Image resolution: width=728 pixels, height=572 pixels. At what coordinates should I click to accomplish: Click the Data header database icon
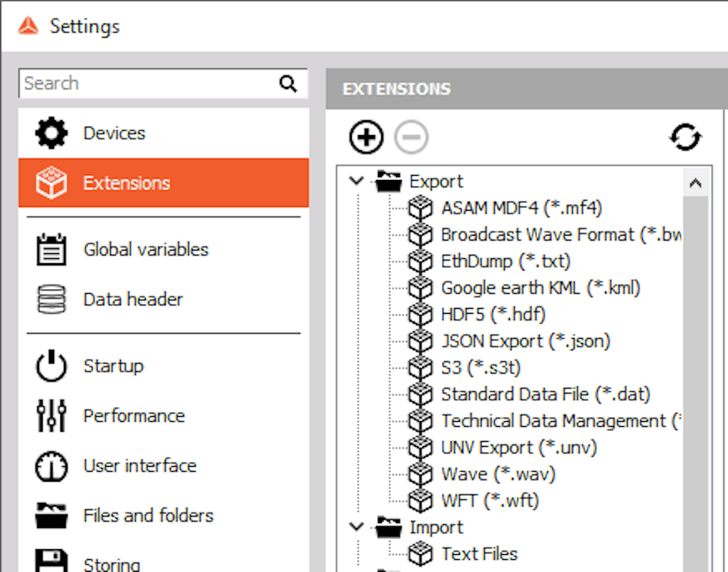pos(51,300)
